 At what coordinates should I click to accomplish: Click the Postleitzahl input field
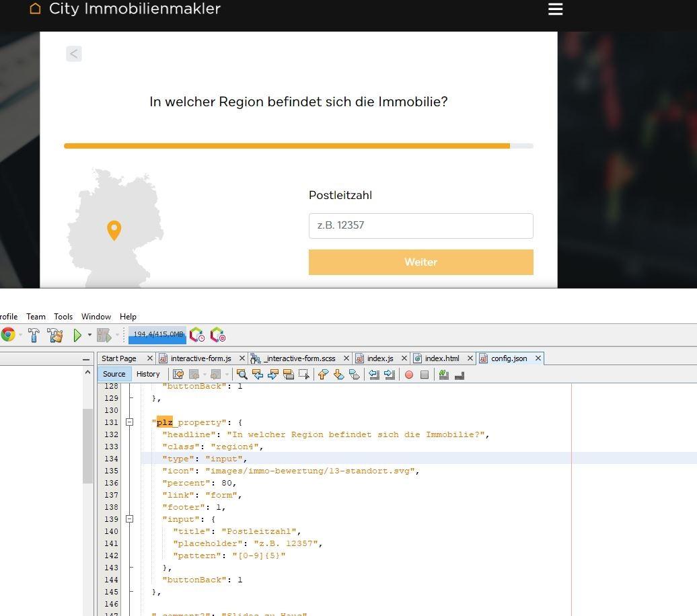tap(420, 225)
